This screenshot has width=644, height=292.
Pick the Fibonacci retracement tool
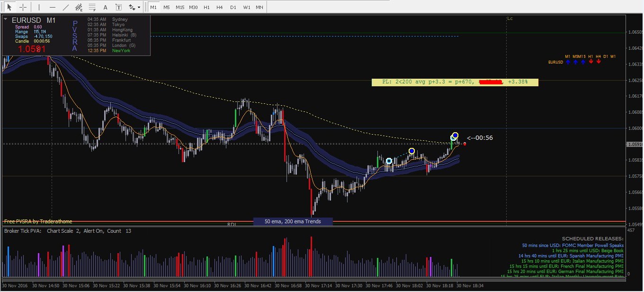tap(92, 7)
